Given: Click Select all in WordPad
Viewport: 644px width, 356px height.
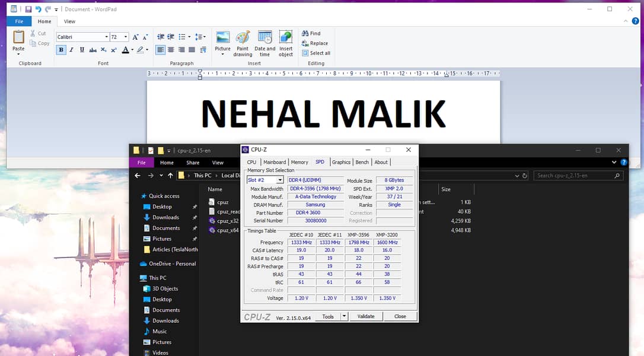Looking at the screenshot, I should (x=316, y=53).
